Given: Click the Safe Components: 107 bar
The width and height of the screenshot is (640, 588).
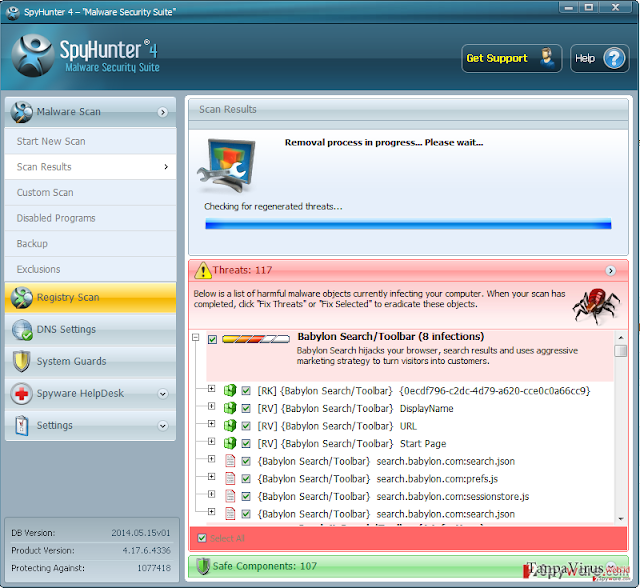Looking at the screenshot, I should click(x=408, y=566).
